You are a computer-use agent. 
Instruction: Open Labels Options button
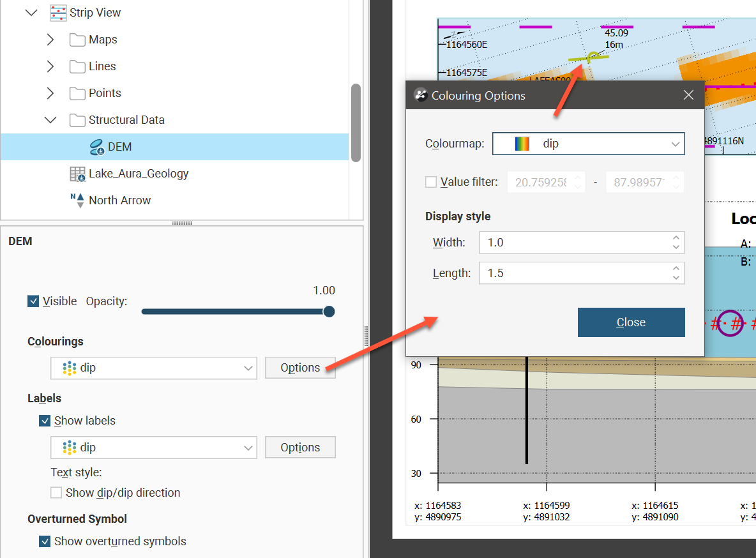300,448
